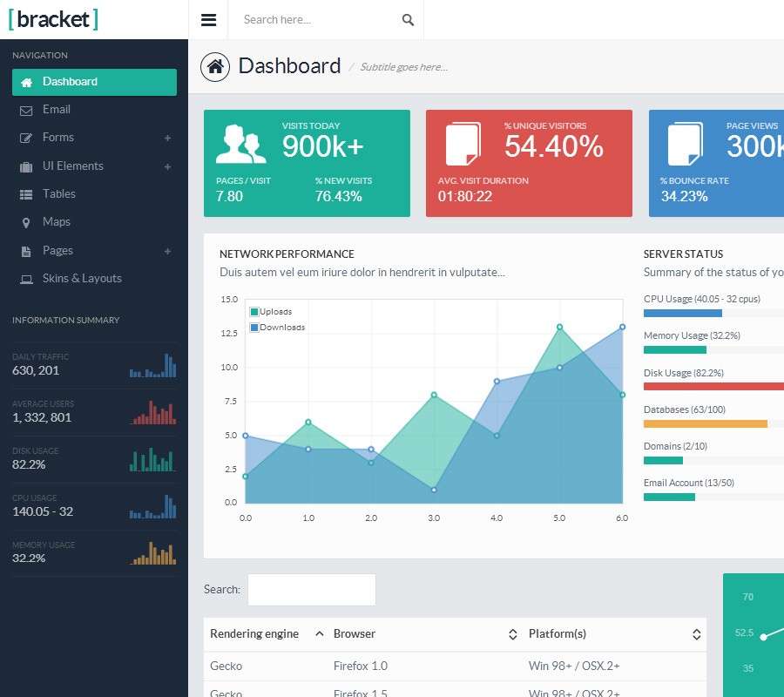The image size is (784, 697).
Task: Click the bounce rate value 34.23%
Action: click(684, 197)
